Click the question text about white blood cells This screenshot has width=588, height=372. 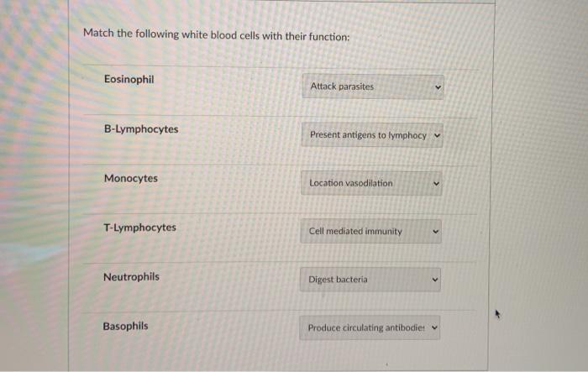[217, 35]
